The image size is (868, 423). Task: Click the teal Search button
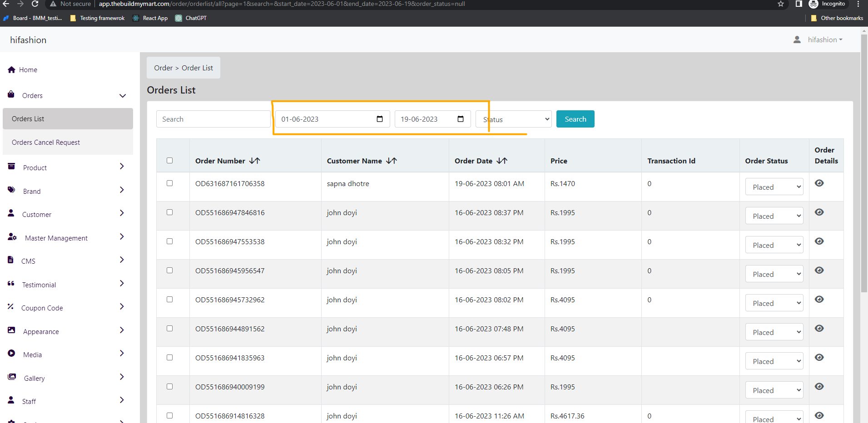(575, 119)
